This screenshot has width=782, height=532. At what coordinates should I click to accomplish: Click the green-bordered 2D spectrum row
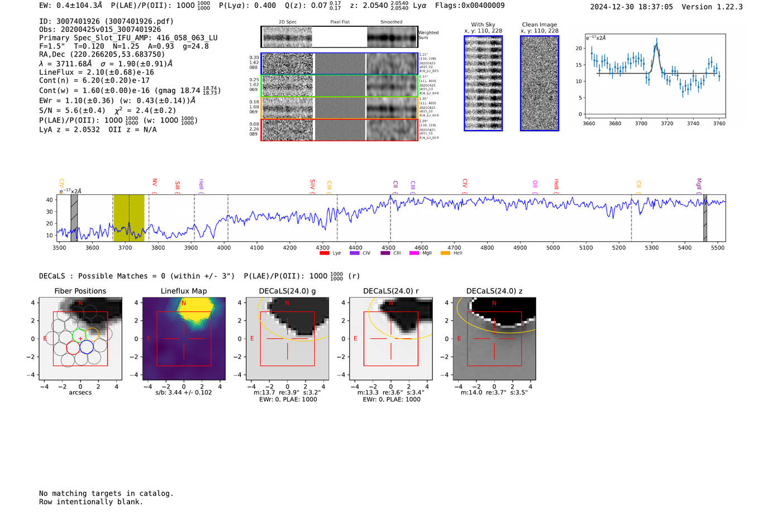pos(339,86)
